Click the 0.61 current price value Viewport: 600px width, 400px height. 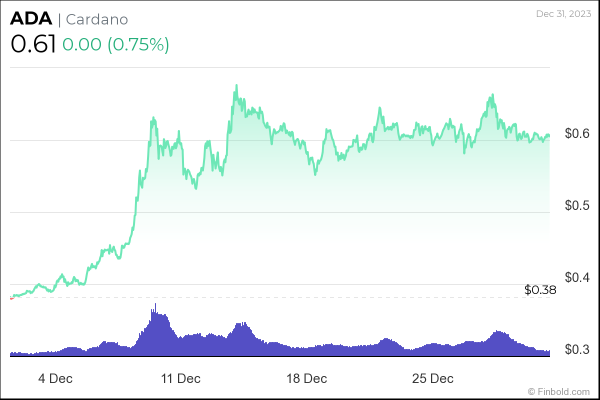[x=32, y=45]
